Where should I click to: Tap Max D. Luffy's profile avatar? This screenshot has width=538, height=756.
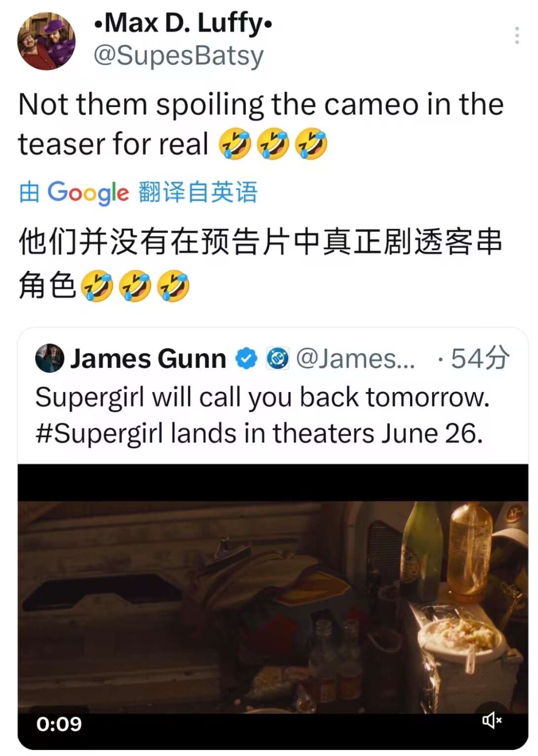(46, 41)
